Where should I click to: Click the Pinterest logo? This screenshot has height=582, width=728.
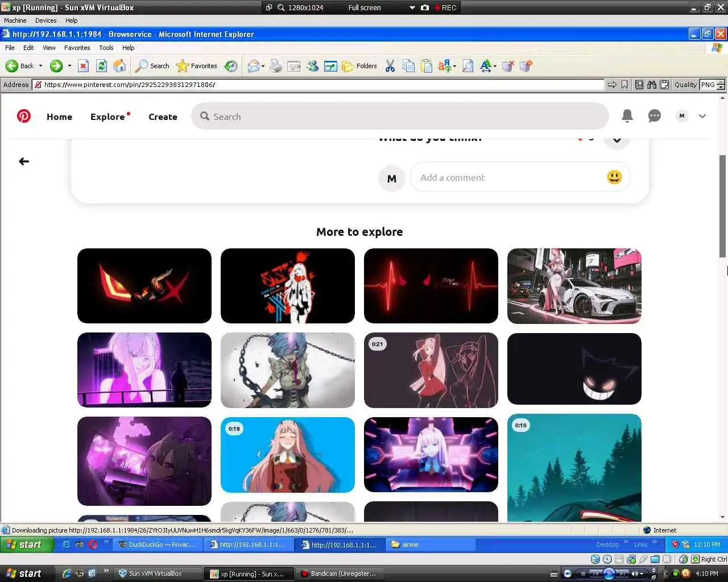(x=24, y=116)
